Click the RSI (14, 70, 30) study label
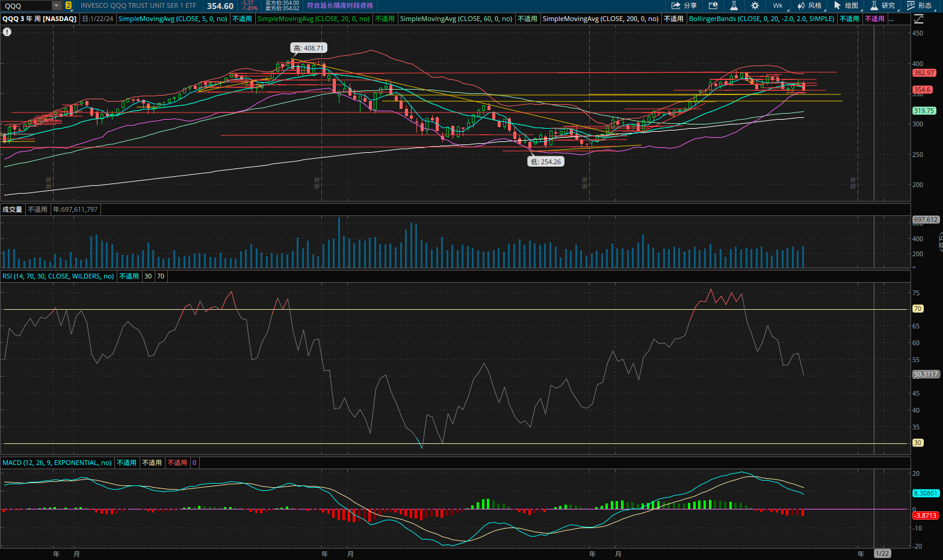The height and width of the screenshot is (560, 943). pos(58,276)
